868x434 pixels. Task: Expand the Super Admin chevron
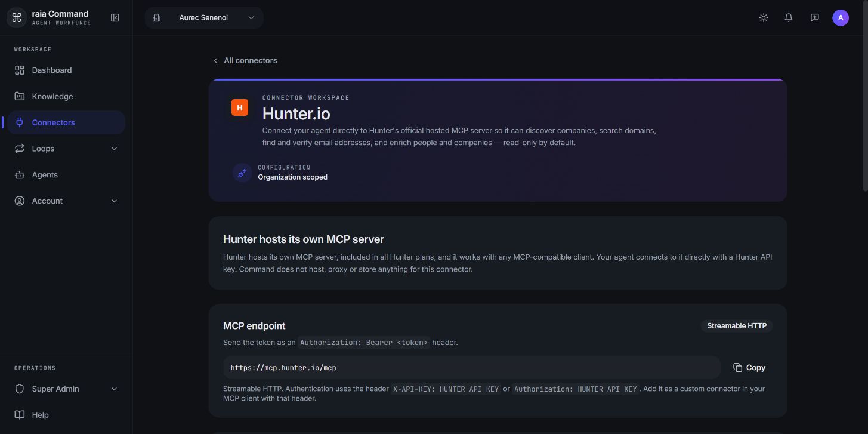[115, 389]
